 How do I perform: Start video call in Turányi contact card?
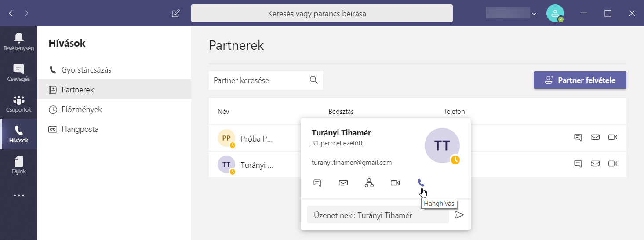pyautogui.click(x=395, y=183)
